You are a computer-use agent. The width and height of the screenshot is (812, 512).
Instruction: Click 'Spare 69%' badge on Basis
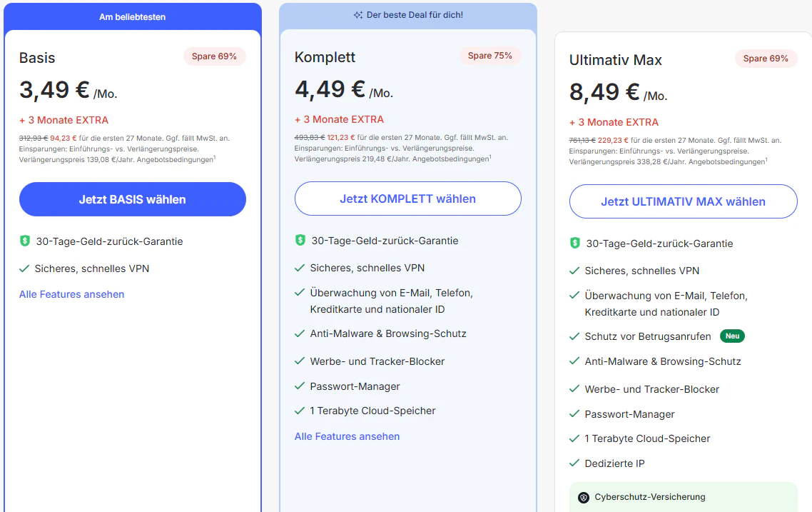[x=214, y=56]
